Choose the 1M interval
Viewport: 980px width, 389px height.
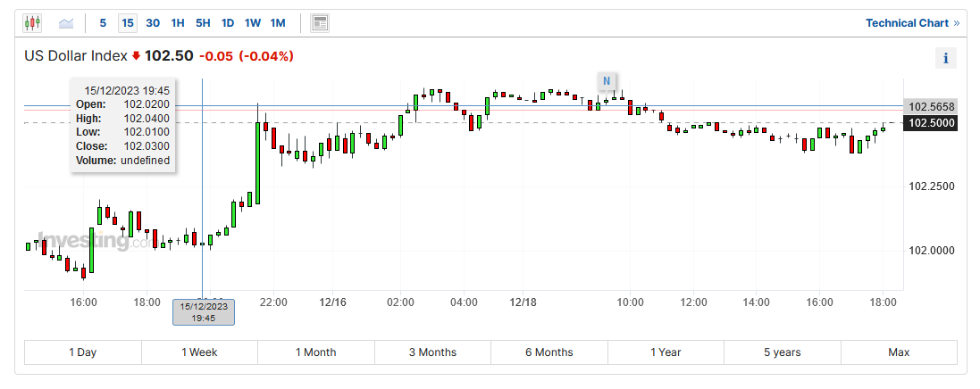[x=278, y=23]
